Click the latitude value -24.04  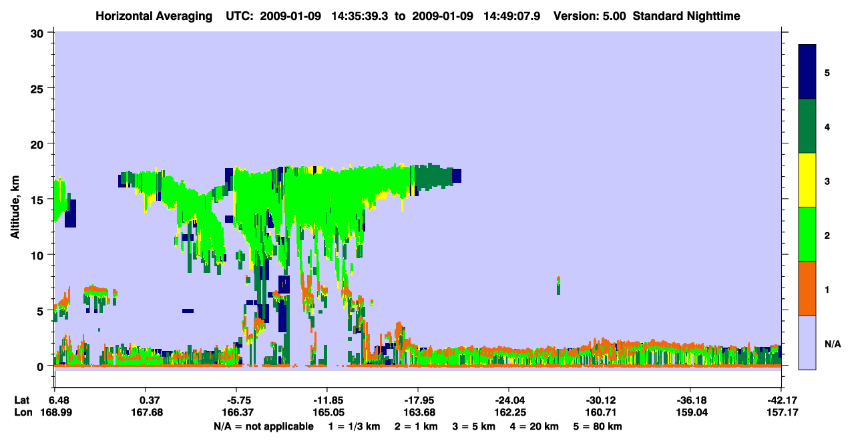tap(509, 400)
